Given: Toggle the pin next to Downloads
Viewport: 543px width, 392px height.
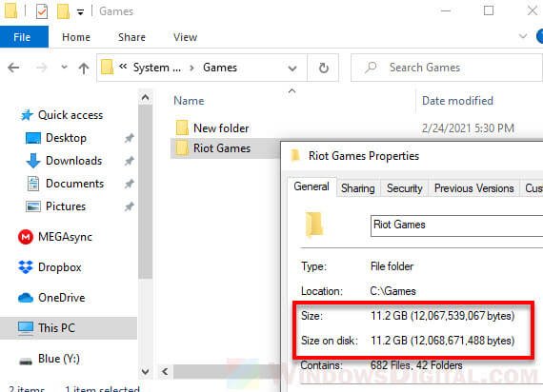Looking at the screenshot, I should click(x=130, y=161).
